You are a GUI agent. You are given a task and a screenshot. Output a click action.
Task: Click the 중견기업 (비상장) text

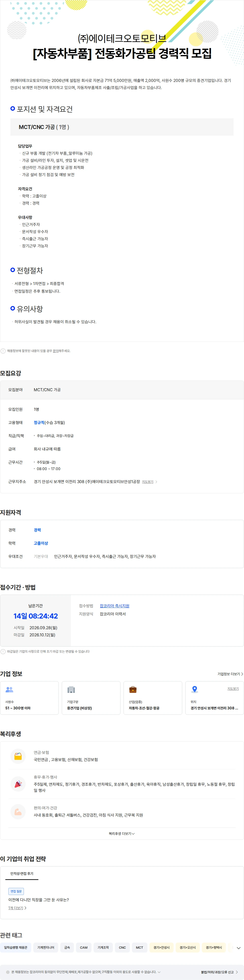[x=80, y=708]
